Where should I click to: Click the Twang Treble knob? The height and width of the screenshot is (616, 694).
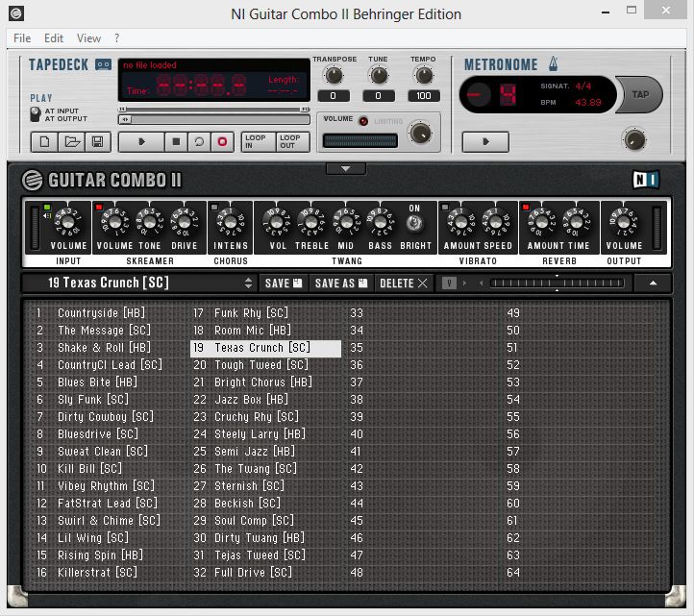point(311,223)
